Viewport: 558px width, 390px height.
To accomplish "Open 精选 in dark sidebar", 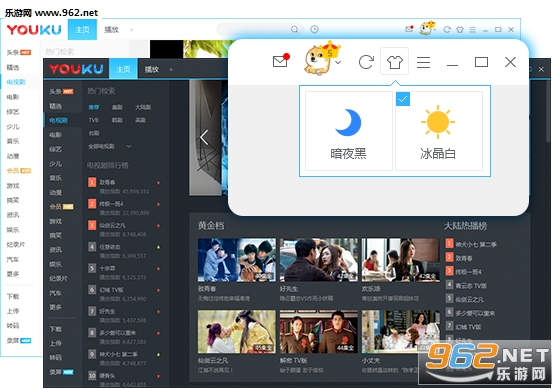I will coord(56,106).
